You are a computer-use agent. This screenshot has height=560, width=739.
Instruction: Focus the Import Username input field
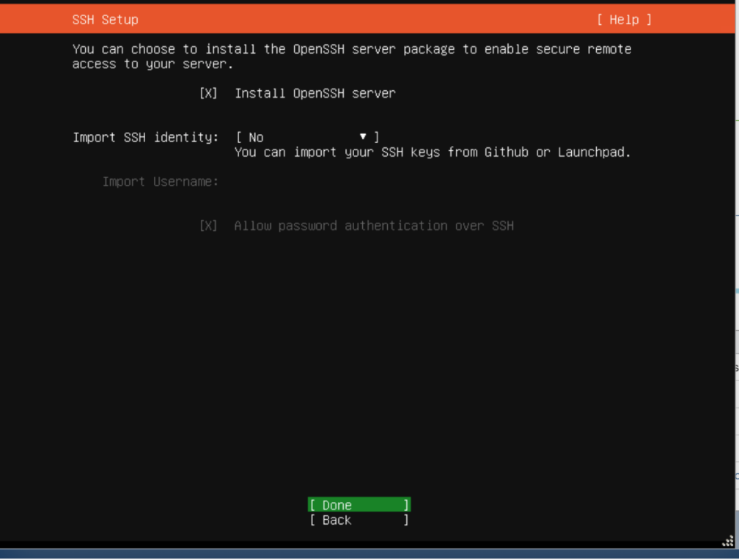pos(367,182)
